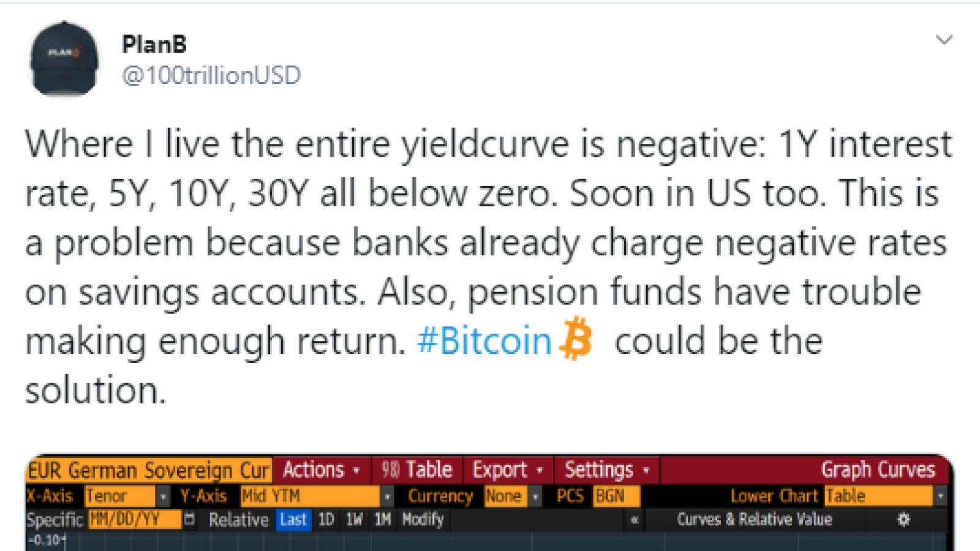
Task: Switch to the 98) Table view
Action: point(417,470)
